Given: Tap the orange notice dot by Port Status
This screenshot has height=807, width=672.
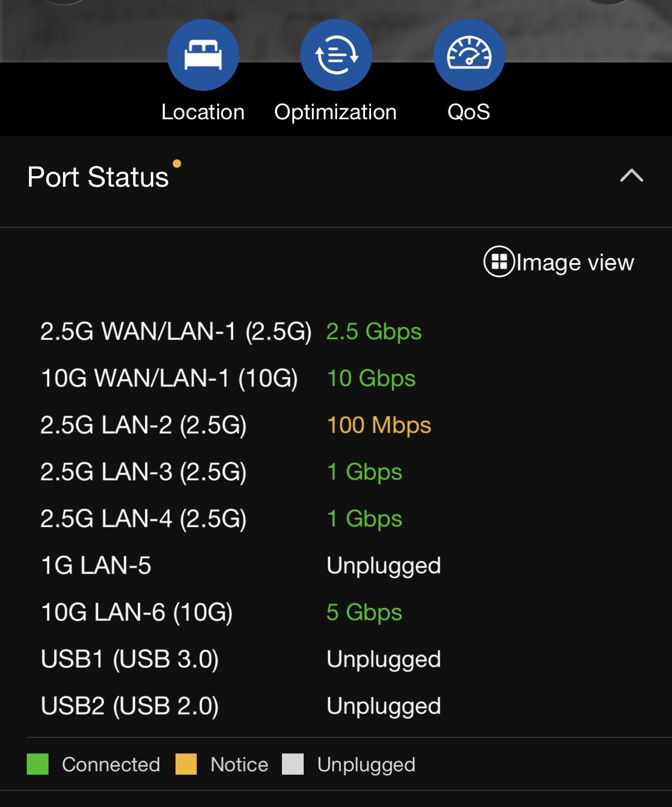Looking at the screenshot, I should [x=177, y=163].
